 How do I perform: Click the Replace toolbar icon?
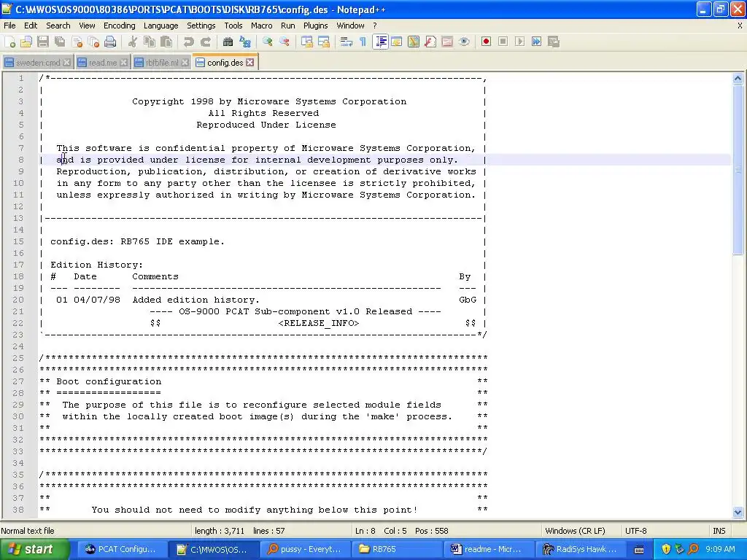245,42
